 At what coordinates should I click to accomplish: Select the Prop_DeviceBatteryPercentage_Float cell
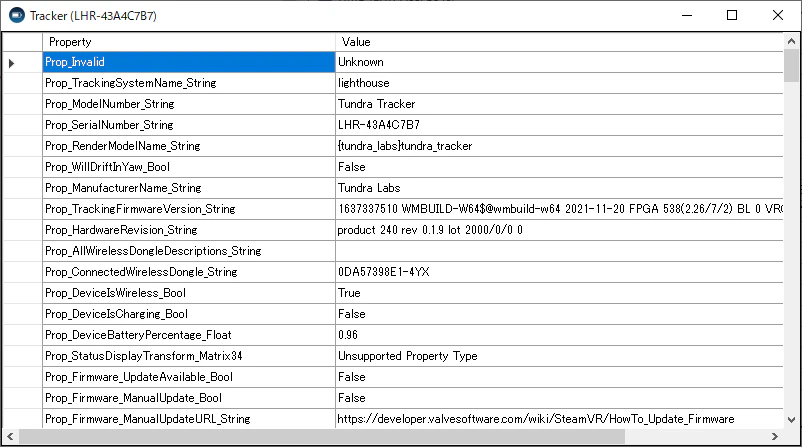[x=189, y=334]
